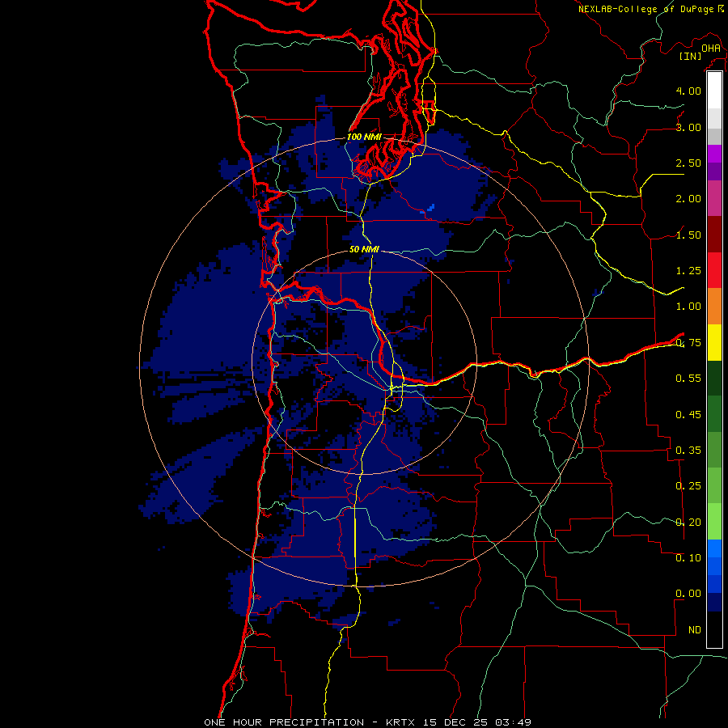Click the 0.45 legend value
The width and height of the screenshot is (728, 728).
tap(688, 414)
